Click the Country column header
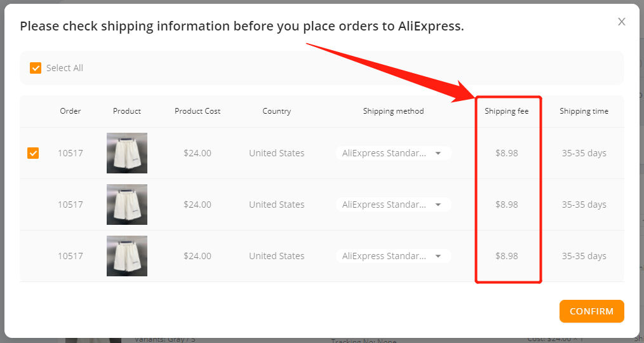 (x=277, y=111)
